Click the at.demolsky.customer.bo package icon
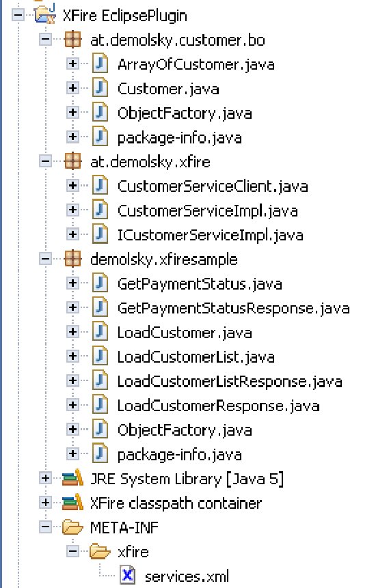Screen dimensions: 376x588 tap(72, 40)
